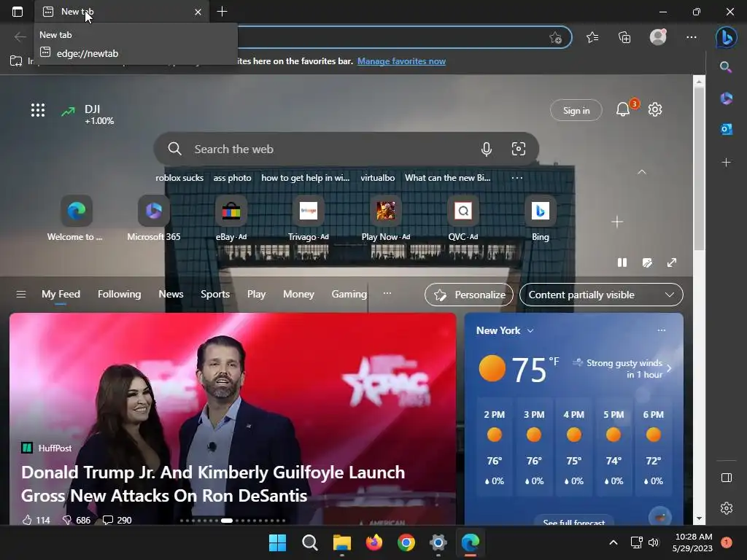Screen dimensions: 747x560
Task: Open sidebar settings gear
Action: point(726,508)
